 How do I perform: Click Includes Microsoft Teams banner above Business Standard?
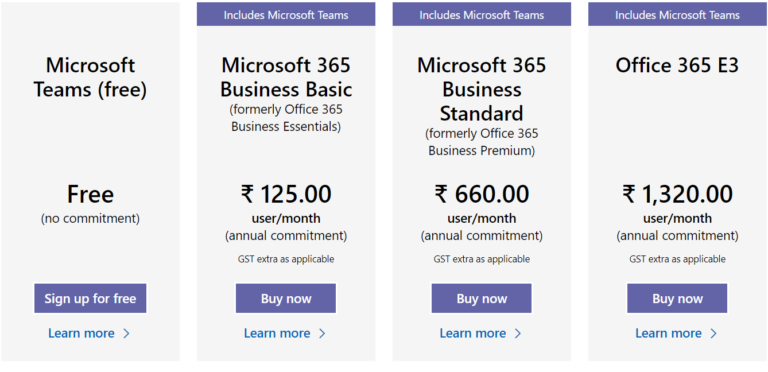pyautogui.click(x=481, y=14)
